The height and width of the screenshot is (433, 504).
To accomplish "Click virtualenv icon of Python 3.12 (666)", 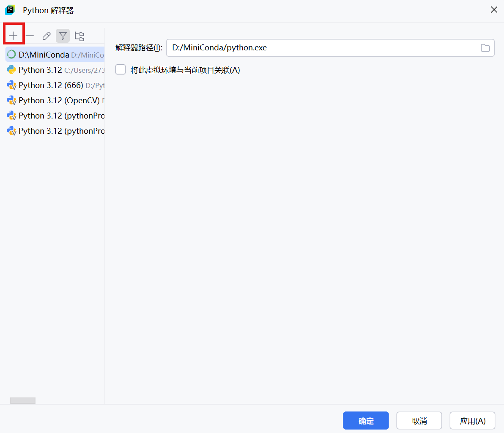I will [x=11, y=85].
